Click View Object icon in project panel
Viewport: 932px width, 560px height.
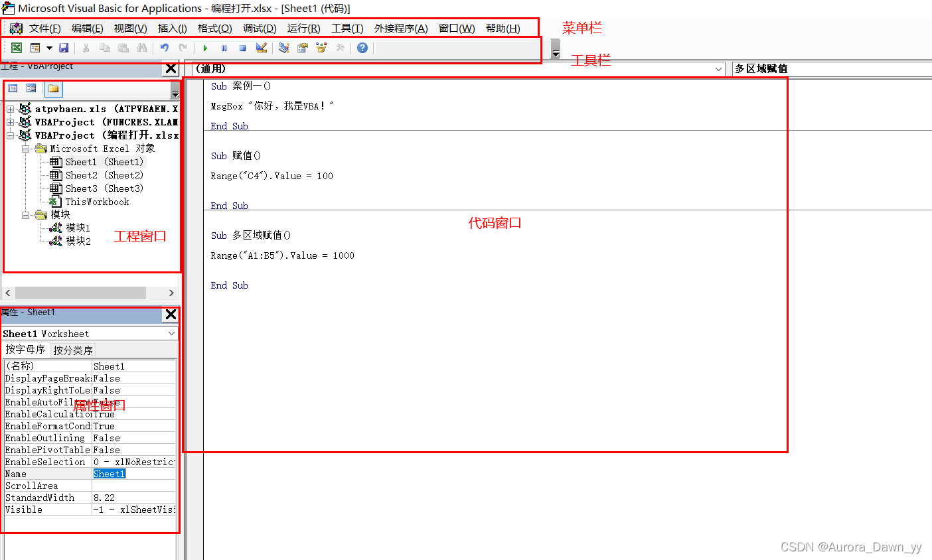(31, 89)
